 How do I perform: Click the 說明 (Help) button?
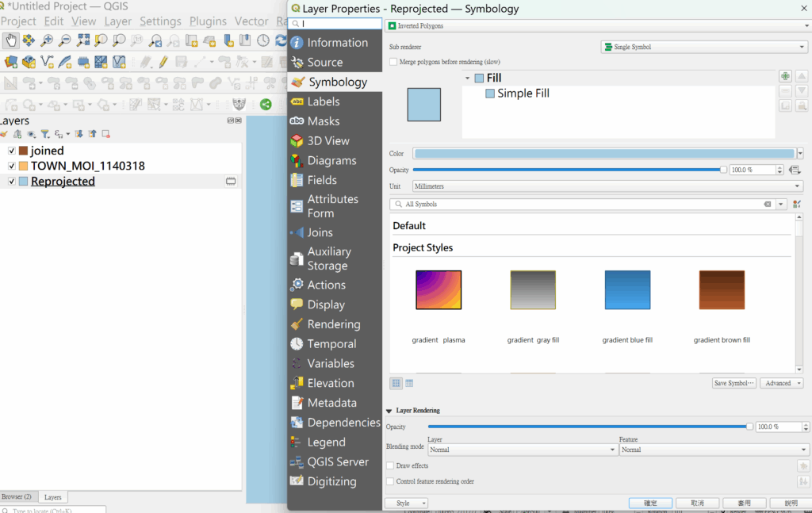[791, 503]
